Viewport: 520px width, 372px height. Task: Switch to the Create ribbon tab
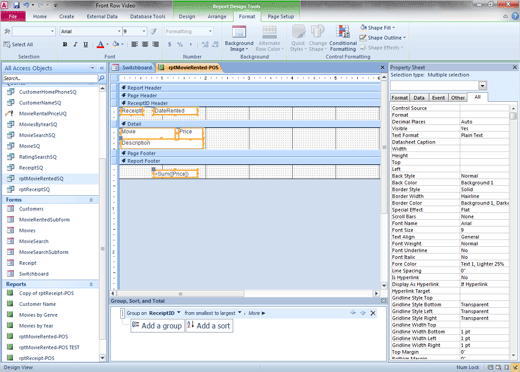[67, 16]
